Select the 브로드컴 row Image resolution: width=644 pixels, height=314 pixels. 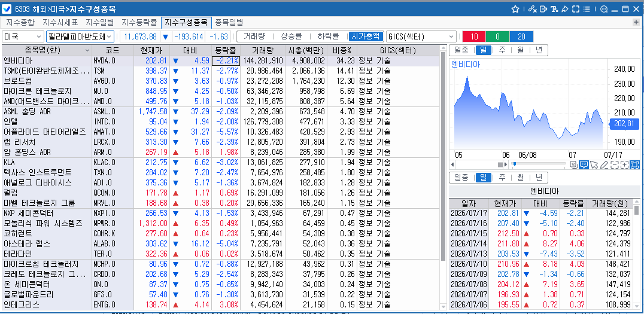(221, 81)
